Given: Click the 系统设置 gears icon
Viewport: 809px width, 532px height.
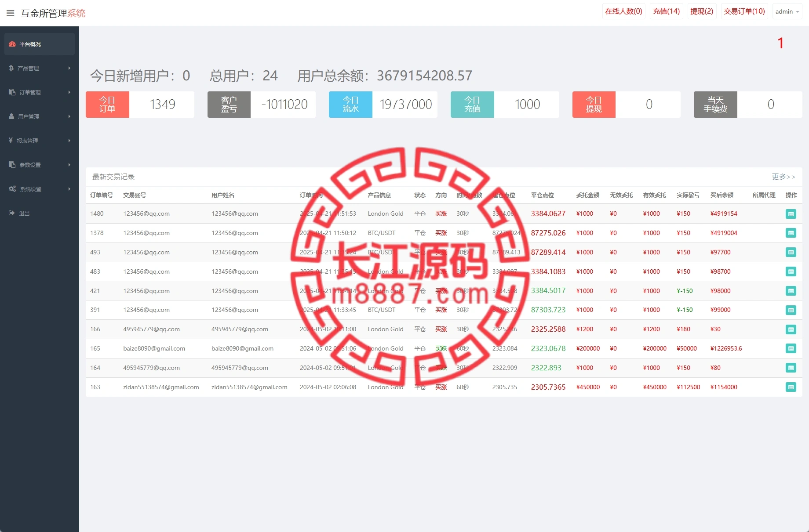Looking at the screenshot, I should click(12, 189).
